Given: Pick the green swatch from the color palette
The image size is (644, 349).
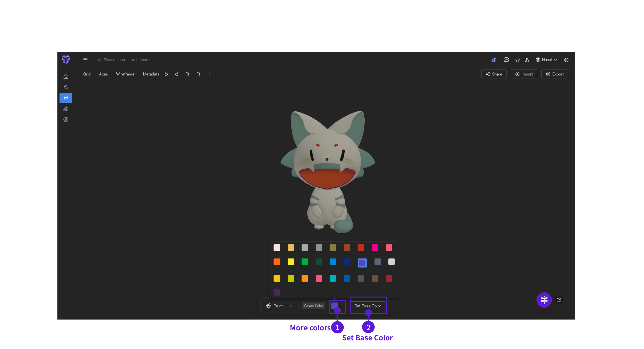Looking at the screenshot, I should (x=305, y=262).
